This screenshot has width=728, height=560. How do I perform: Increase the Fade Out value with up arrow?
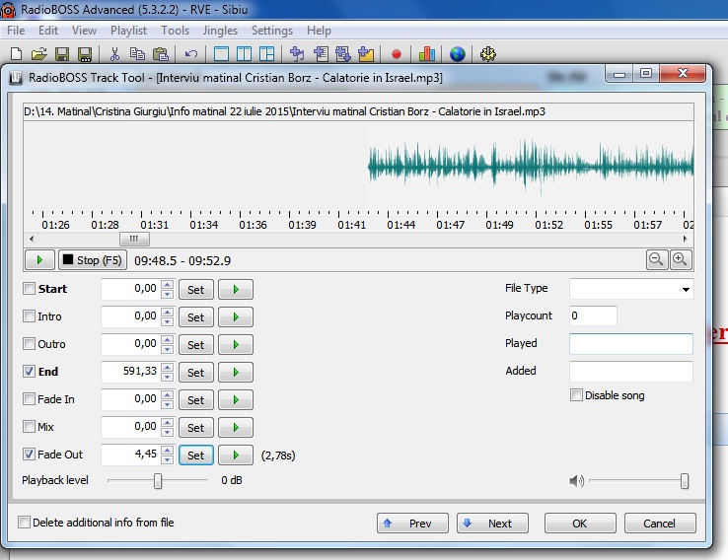167,450
